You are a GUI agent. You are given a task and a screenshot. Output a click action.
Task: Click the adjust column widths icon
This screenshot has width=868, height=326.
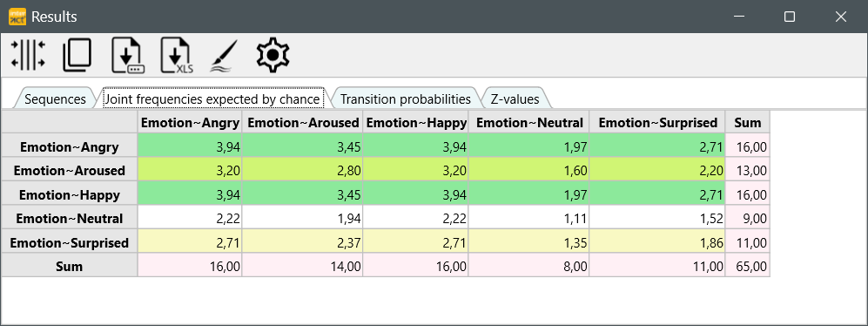[x=28, y=55]
